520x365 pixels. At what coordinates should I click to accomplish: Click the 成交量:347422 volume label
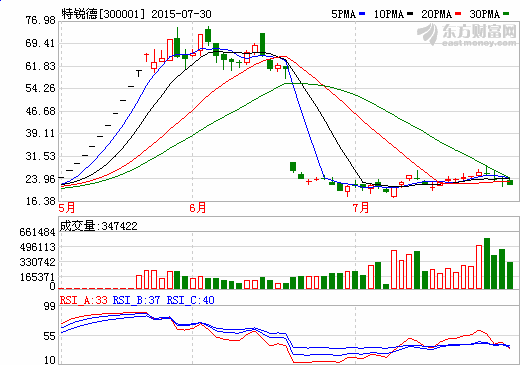(x=98, y=226)
